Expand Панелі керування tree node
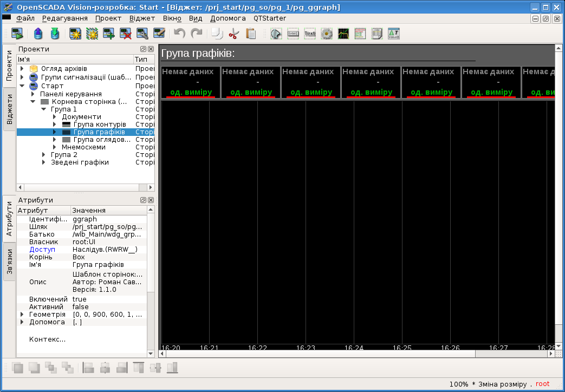565x392 pixels. pos(33,94)
